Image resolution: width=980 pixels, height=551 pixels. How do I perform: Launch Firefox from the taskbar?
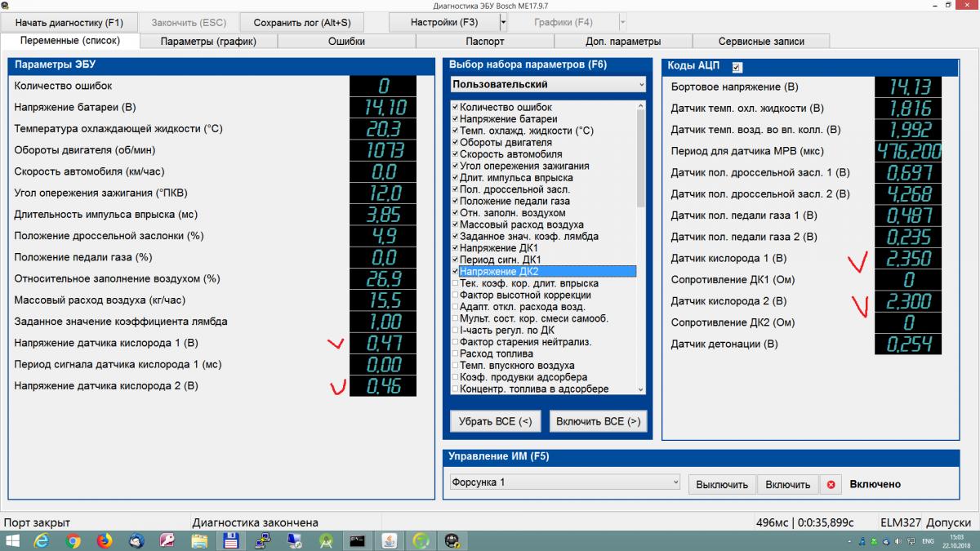tap(104, 540)
